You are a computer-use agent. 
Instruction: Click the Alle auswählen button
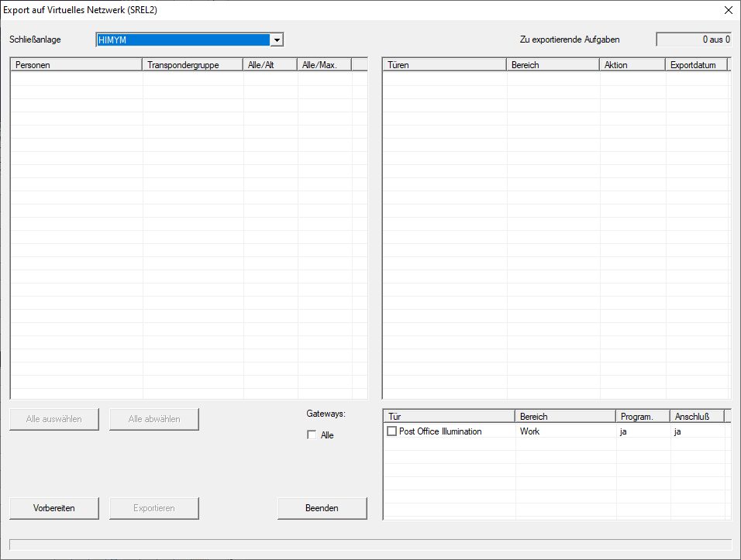coord(54,419)
